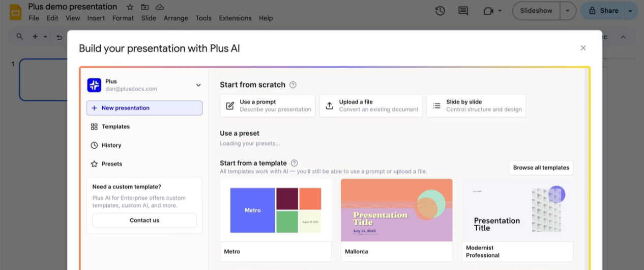This screenshot has width=644, height=270.
Task: Star the Plus demo presentation document
Action: (x=130, y=7)
